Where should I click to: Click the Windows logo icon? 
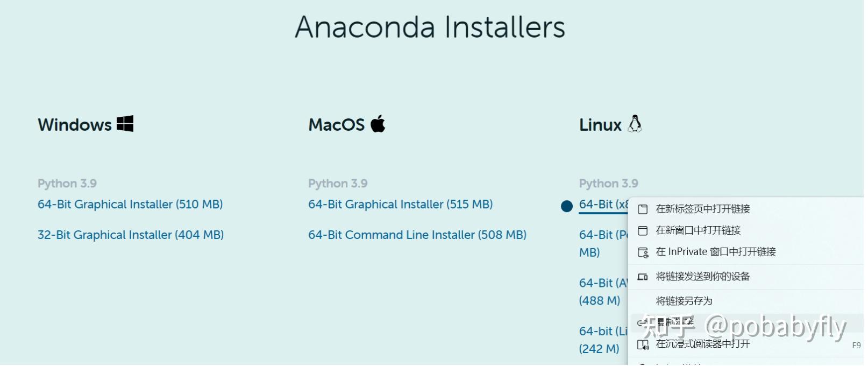pos(125,124)
